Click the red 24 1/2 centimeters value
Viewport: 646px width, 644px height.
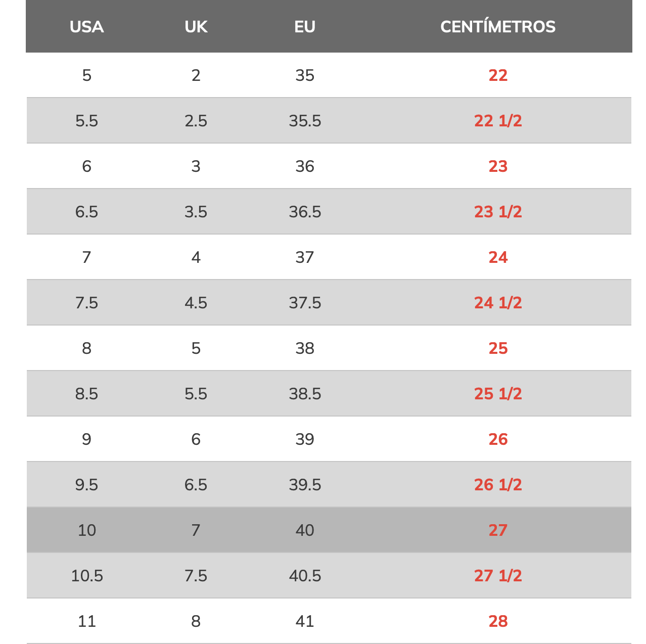pyautogui.click(x=497, y=303)
